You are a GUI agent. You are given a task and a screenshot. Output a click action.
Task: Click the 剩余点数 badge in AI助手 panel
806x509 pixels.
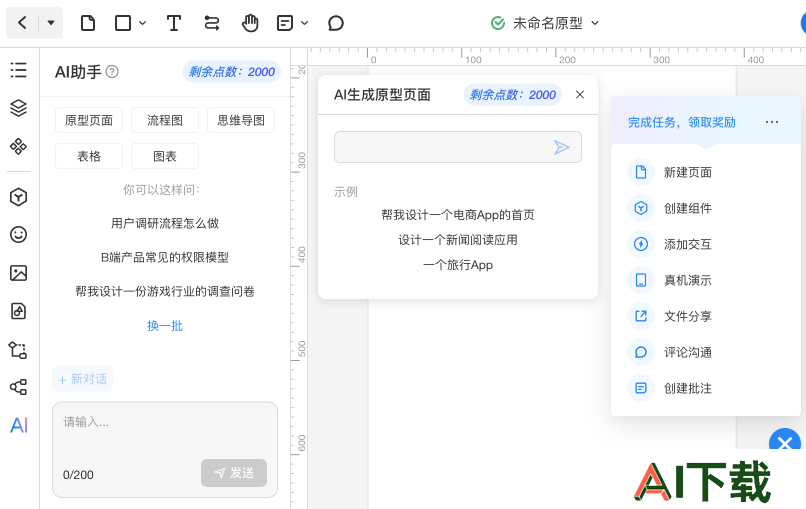[x=232, y=71]
